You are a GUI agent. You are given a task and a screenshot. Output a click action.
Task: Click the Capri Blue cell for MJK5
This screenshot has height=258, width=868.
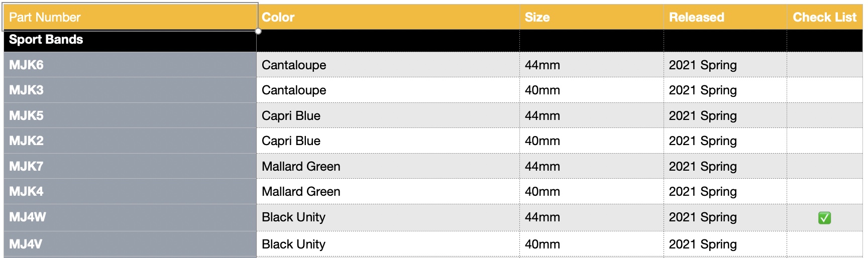(388, 115)
